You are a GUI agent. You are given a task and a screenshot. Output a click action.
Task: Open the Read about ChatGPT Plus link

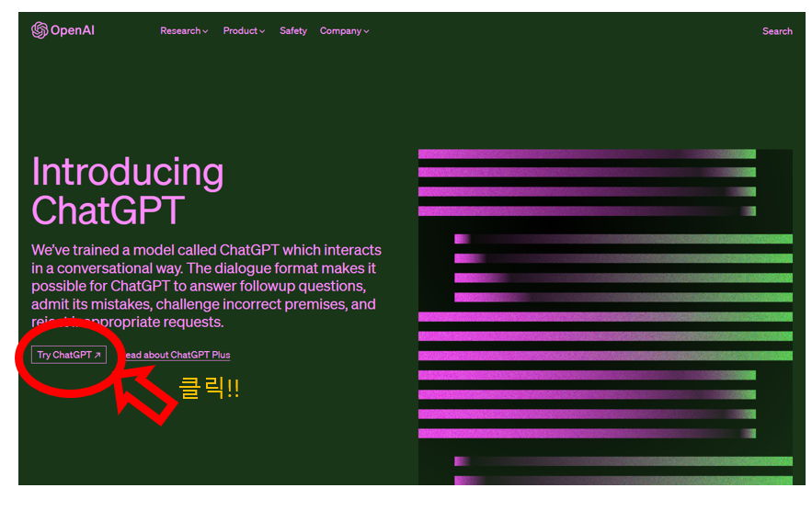[177, 355]
